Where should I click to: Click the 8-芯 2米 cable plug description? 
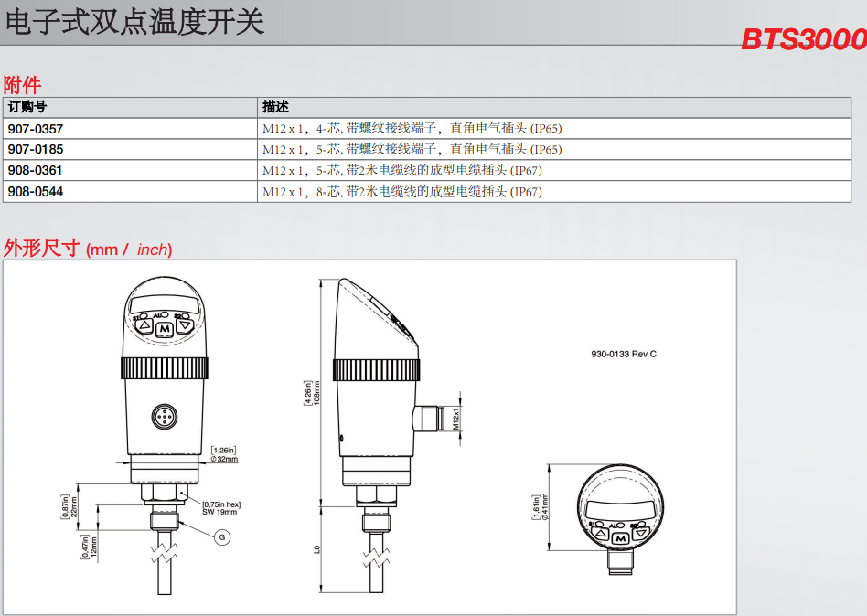pos(402,192)
